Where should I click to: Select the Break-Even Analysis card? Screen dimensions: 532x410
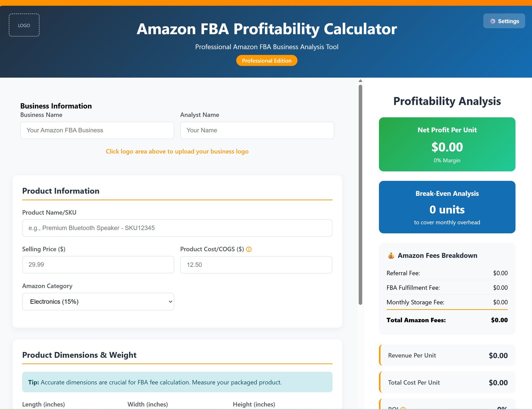point(447,207)
